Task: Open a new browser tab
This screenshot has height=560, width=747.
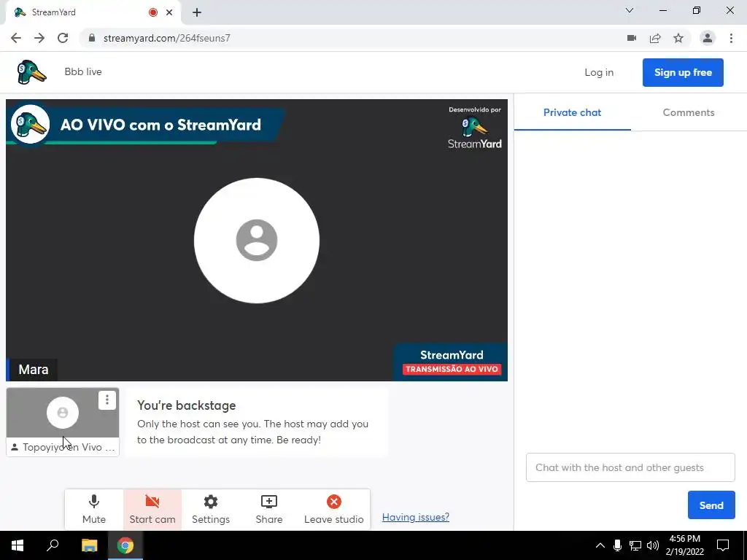Action: (197, 12)
